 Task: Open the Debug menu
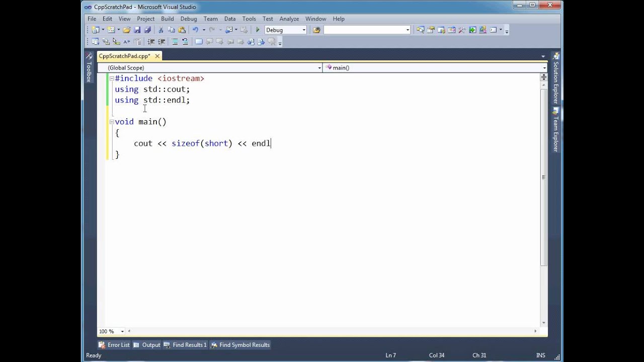(189, 19)
